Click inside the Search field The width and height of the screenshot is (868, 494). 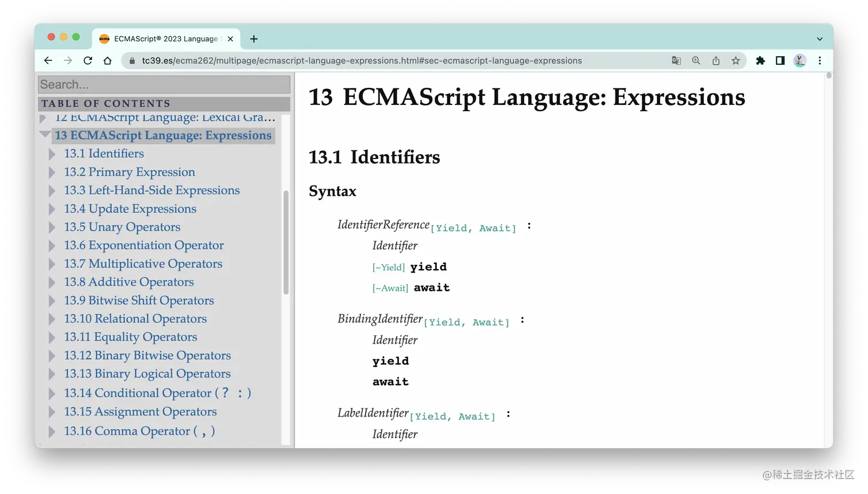tap(164, 84)
